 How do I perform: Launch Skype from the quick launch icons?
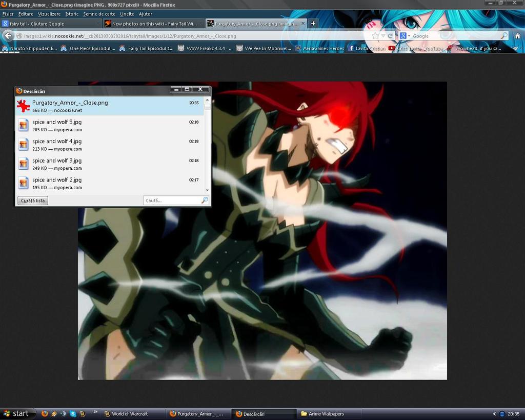[x=73, y=414]
